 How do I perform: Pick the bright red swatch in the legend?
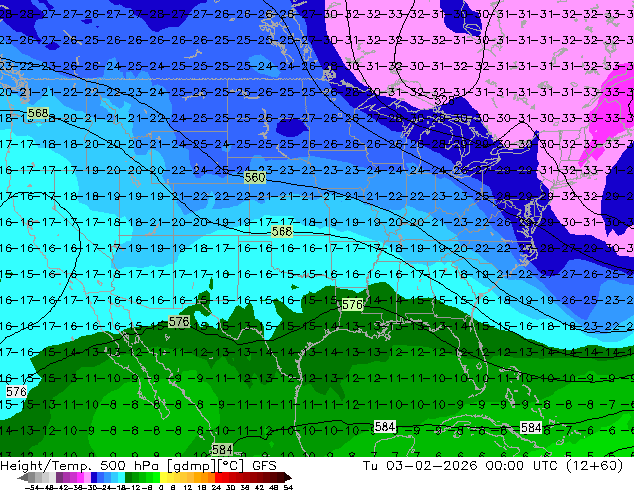tap(218, 477)
